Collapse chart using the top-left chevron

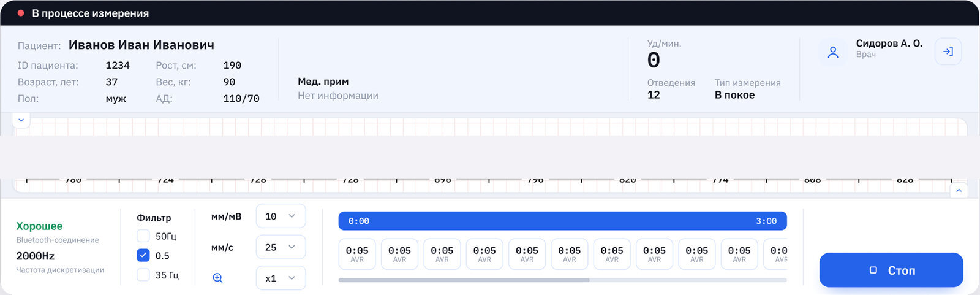(x=21, y=120)
